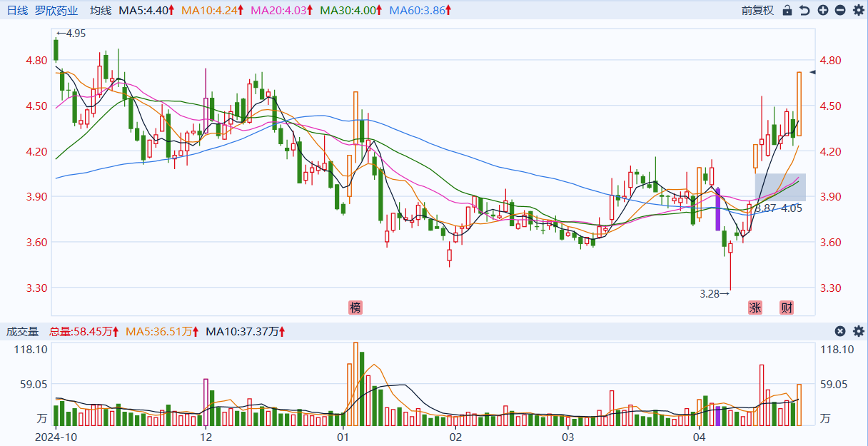Click the latest tall candle near 4.72
The image size is (868, 446).
point(799,104)
